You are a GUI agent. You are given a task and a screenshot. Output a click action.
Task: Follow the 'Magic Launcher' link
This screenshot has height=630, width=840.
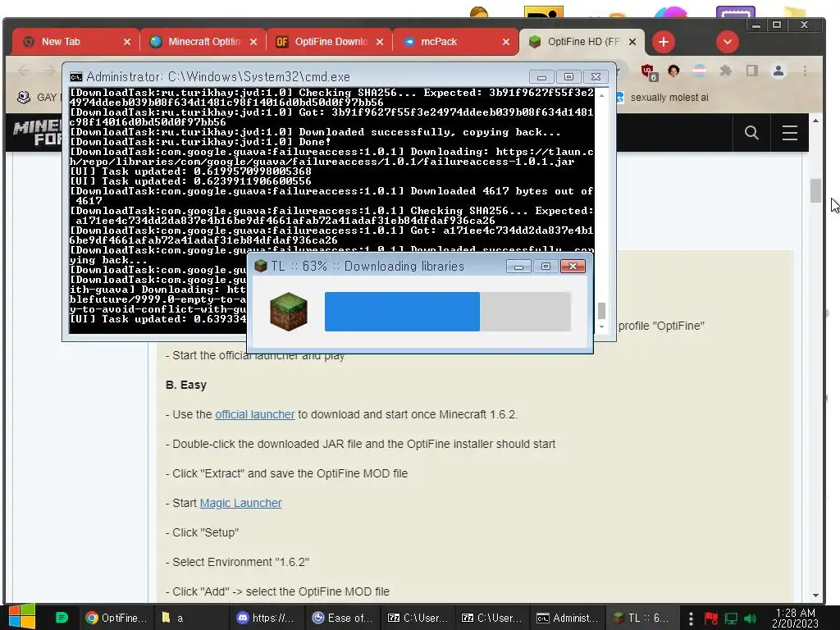tap(240, 503)
